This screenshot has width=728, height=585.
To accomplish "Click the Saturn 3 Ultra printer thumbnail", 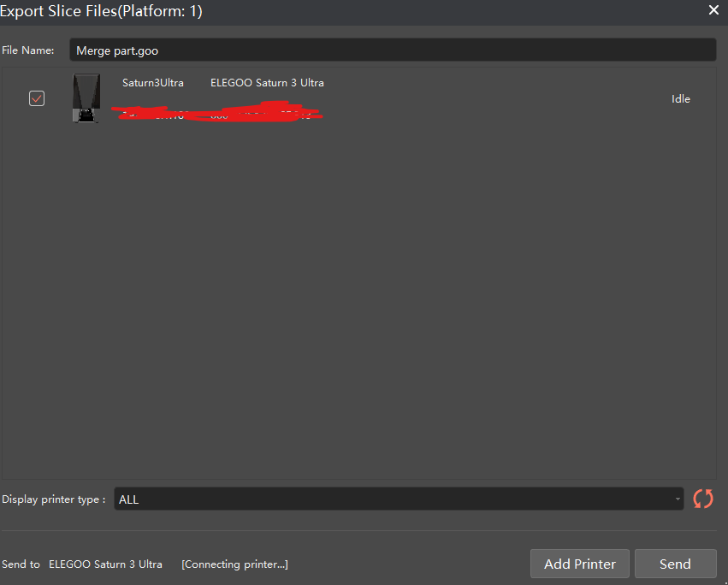I will click(x=86, y=98).
